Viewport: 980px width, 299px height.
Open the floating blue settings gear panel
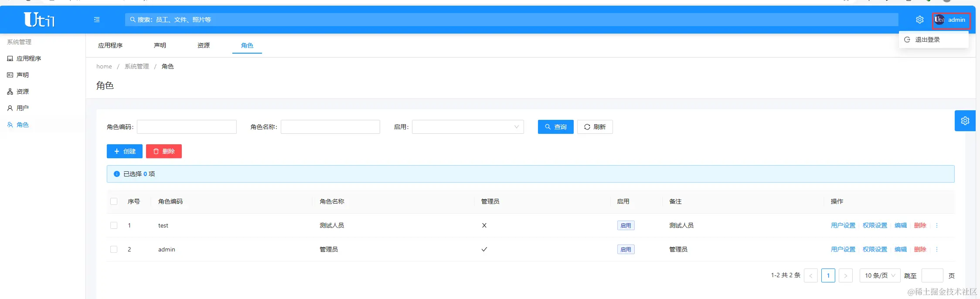pos(965,121)
